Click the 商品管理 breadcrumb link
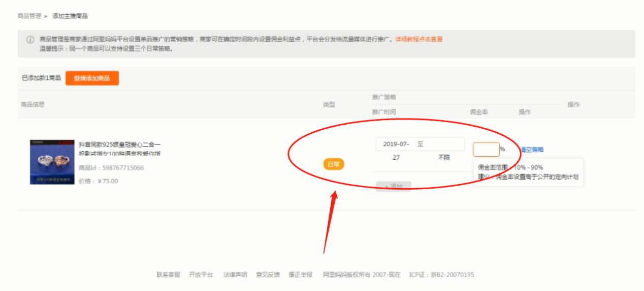644x291 pixels. click(x=29, y=16)
